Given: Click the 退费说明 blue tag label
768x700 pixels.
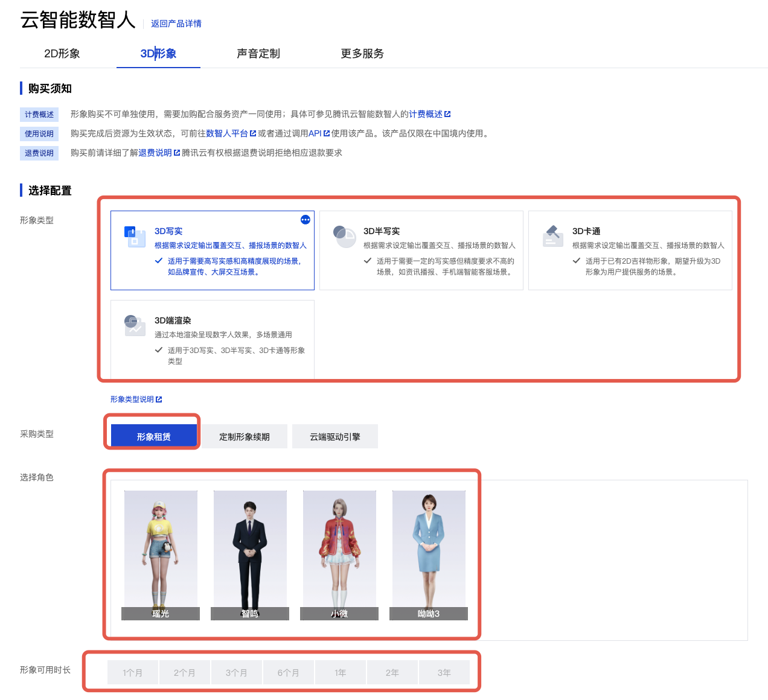Looking at the screenshot, I should coord(39,153).
